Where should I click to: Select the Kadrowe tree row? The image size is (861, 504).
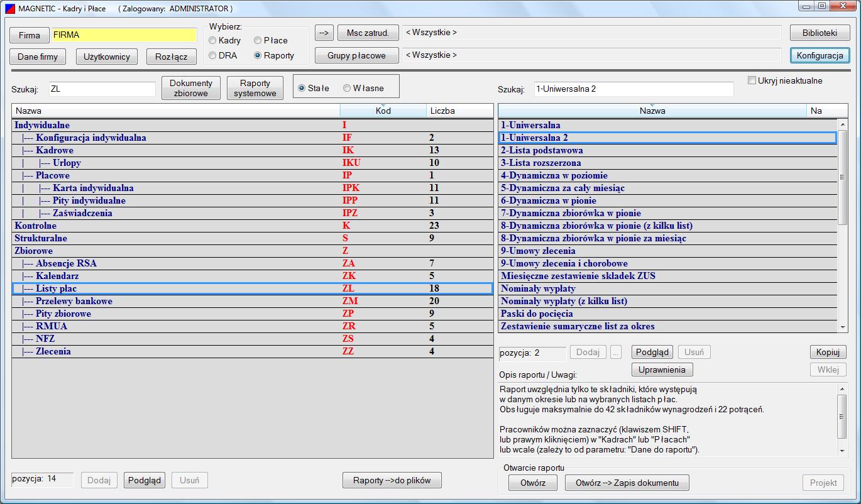[x=252, y=150]
